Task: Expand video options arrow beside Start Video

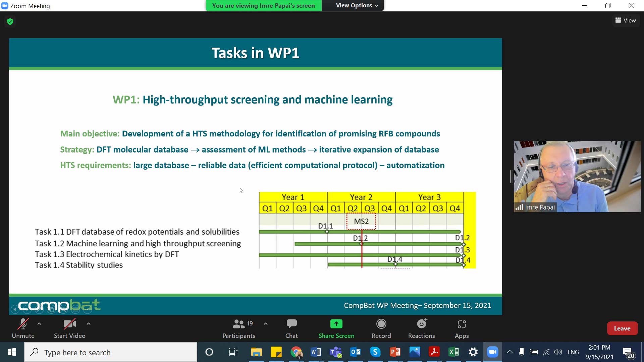Action: click(89, 324)
